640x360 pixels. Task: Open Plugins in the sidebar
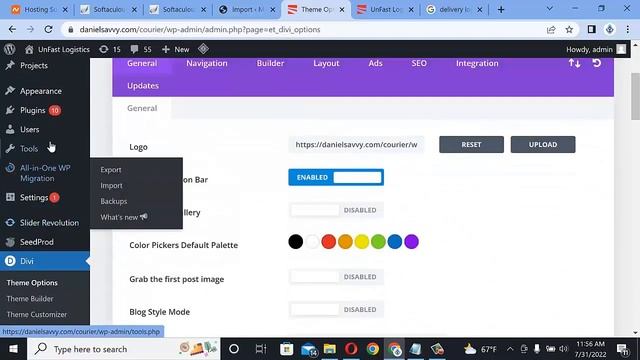click(33, 110)
